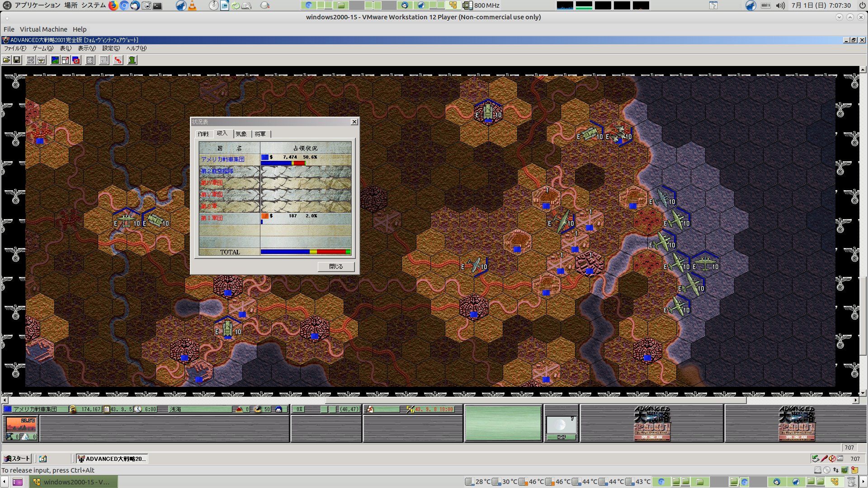
Task: Switch to the 気象 tab
Action: [x=241, y=134]
